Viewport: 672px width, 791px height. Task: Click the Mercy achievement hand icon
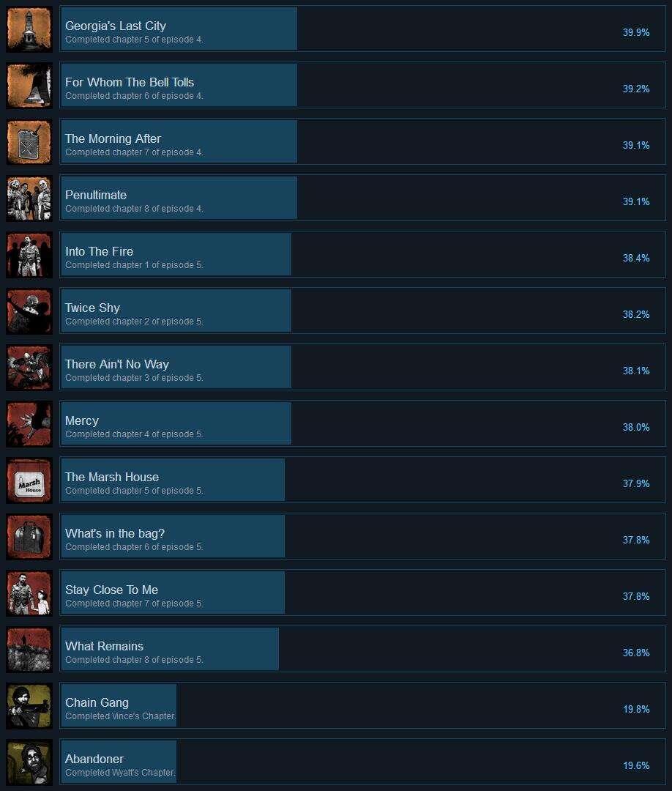[x=29, y=424]
